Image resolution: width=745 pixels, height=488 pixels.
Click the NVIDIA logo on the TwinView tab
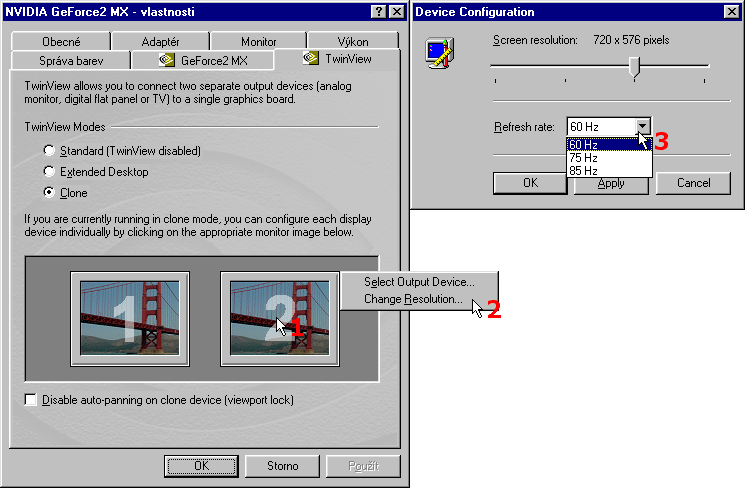point(311,58)
